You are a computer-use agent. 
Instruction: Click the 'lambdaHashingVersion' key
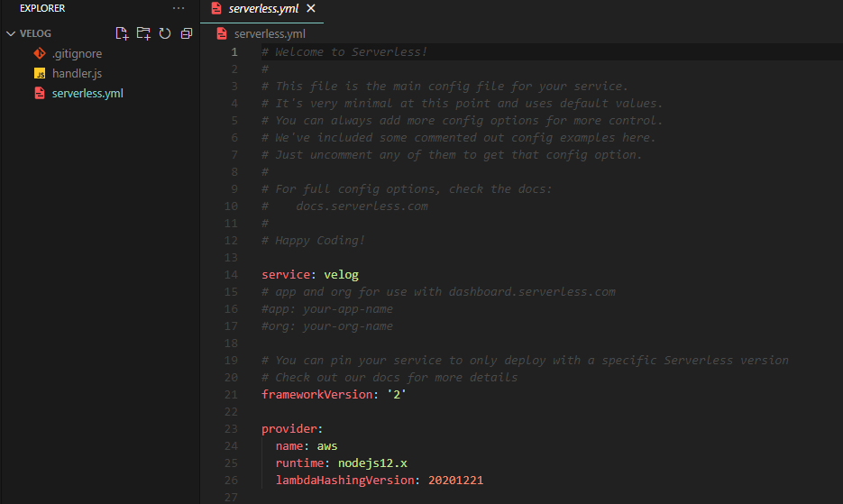click(x=345, y=481)
